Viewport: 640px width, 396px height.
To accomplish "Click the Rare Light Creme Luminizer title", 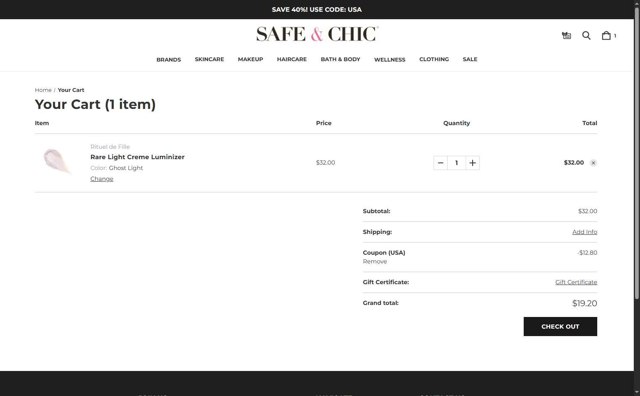I will click(x=138, y=157).
